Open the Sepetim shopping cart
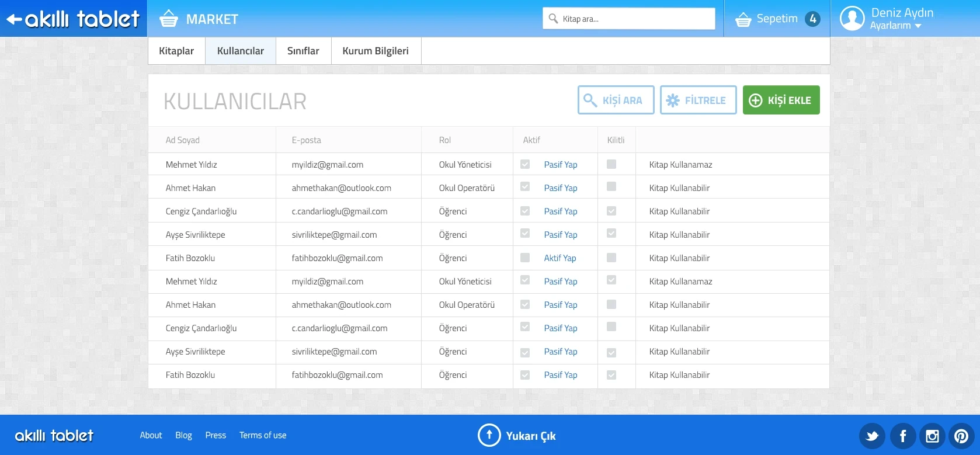Image resolution: width=980 pixels, height=455 pixels. point(777,19)
